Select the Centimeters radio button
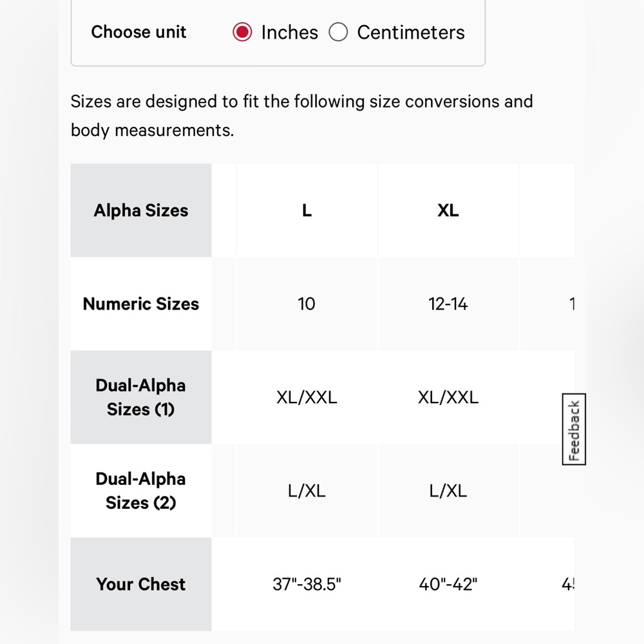The height and width of the screenshot is (644, 644). (x=338, y=32)
